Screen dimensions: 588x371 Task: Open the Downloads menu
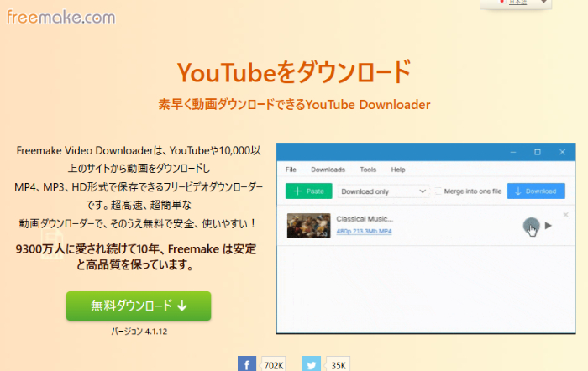pyautogui.click(x=328, y=170)
